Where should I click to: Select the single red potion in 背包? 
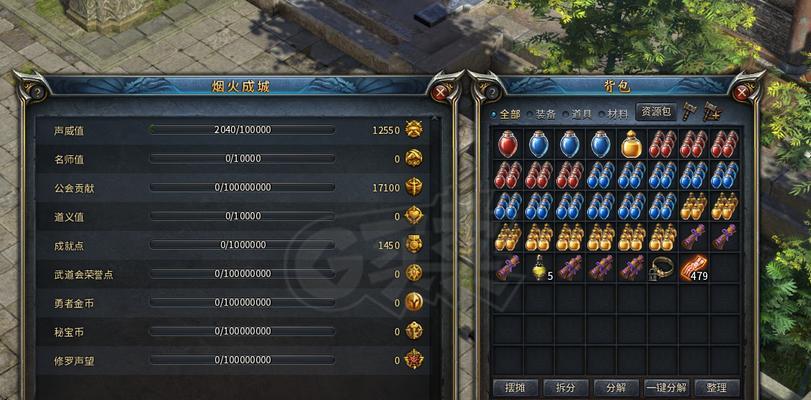point(507,144)
